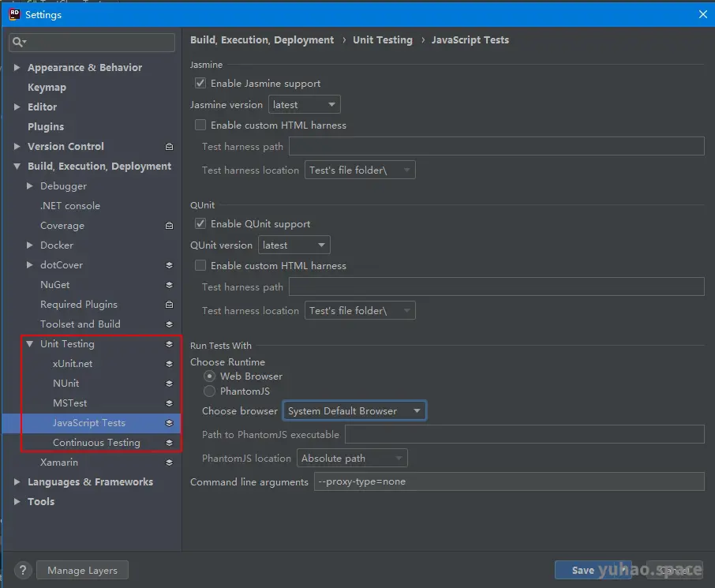Open the PhantomJS location dropdown
The width and height of the screenshot is (715, 588).
352,458
